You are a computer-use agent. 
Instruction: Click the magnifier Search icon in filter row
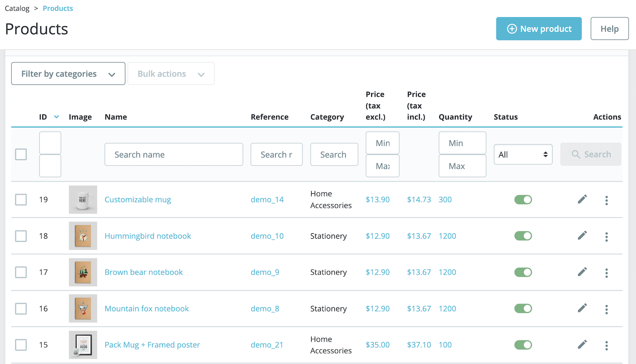[577, 154]
